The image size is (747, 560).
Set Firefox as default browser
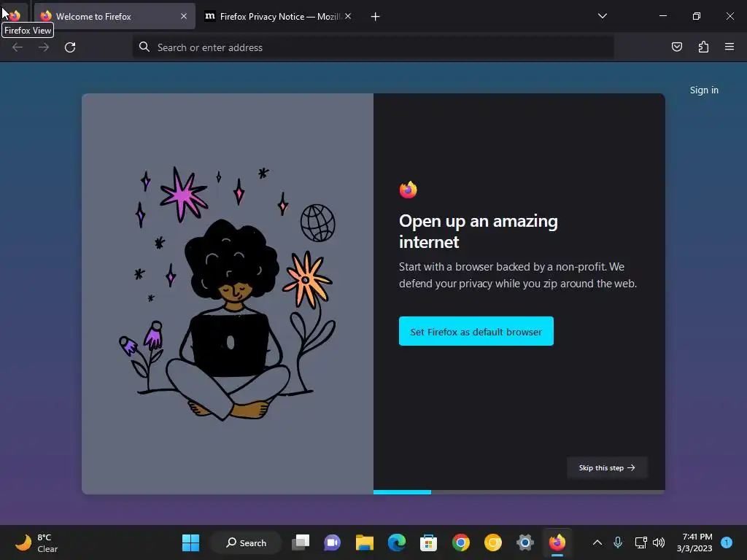pyautogui.click(x=476, y=332)
